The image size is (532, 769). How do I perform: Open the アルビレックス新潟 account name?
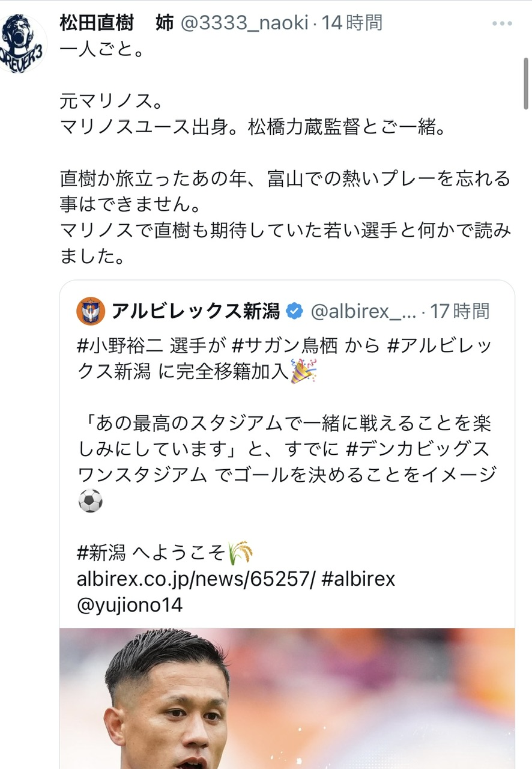[x=196, y=311]
